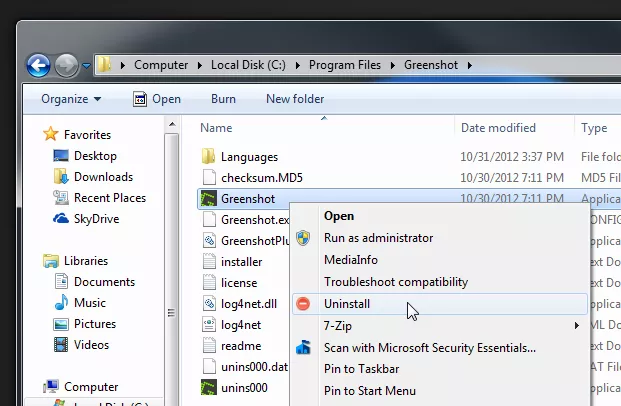Sort by the Name column header
Image resolution: width=621 pixels, height=406 pixels.
216,128
